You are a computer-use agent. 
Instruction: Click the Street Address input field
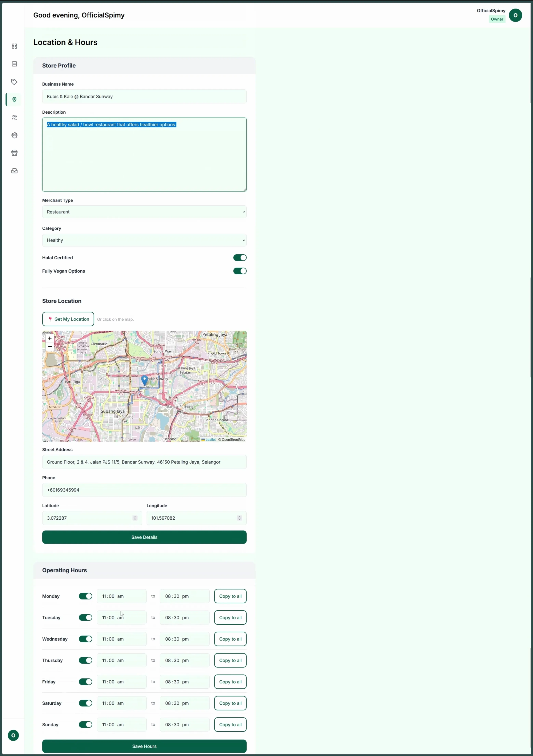144,462
